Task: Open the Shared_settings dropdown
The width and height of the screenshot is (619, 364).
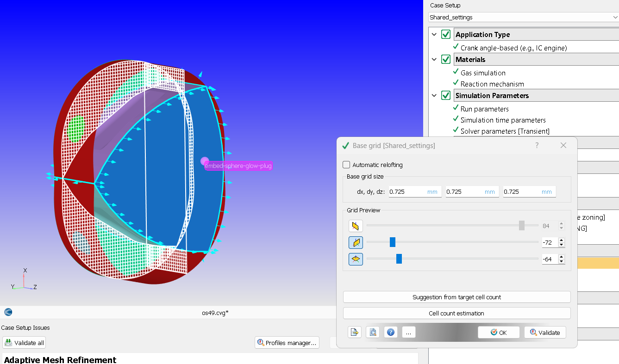Action: pyautogui.click(x=524, y=17)
